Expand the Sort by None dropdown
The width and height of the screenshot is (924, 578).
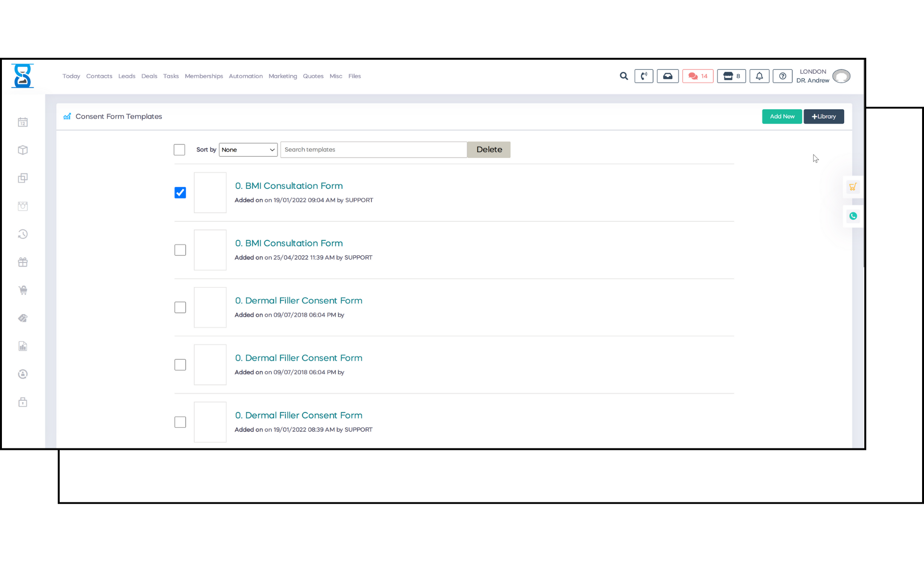(248, 150)
